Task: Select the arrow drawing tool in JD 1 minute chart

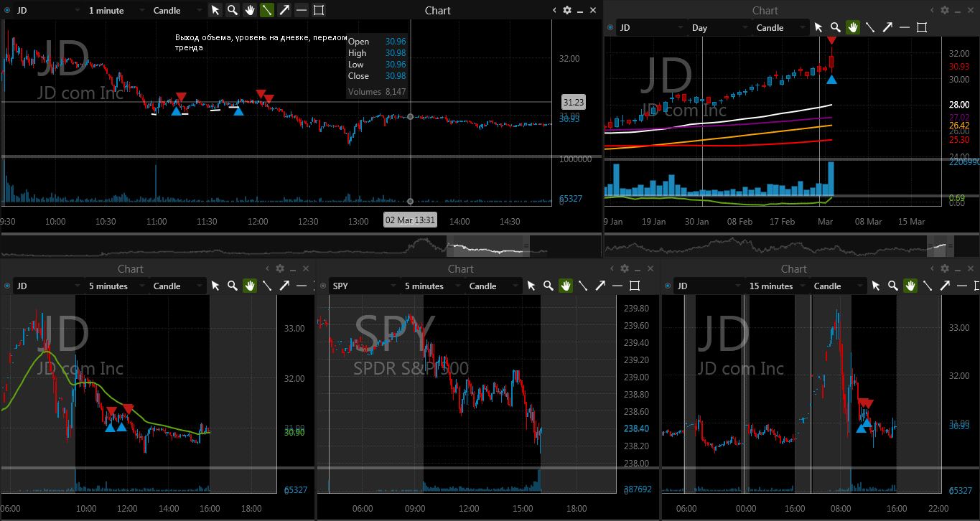Action: click(x=284, y=10)
